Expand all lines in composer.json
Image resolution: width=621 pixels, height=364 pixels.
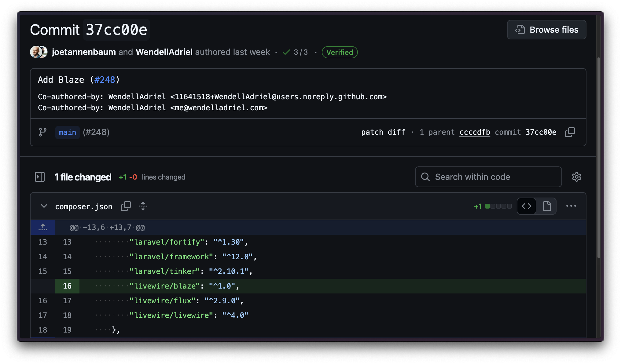point(143,206)
